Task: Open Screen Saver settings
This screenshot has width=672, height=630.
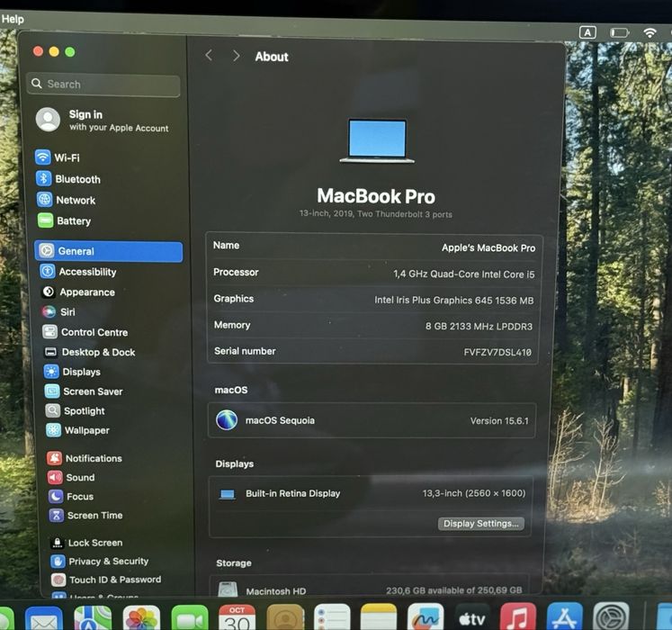Action: [x=84, y=391]
